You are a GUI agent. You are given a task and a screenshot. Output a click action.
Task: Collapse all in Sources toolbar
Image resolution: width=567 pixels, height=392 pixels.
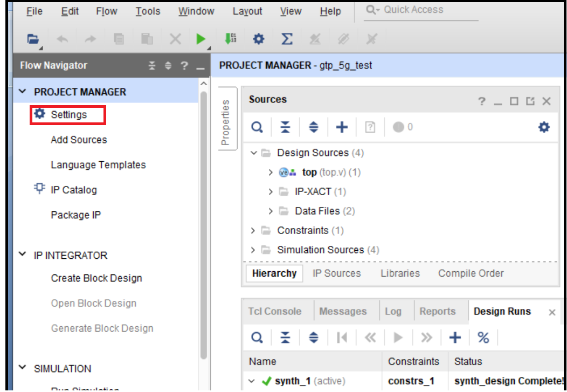(285, 127)
